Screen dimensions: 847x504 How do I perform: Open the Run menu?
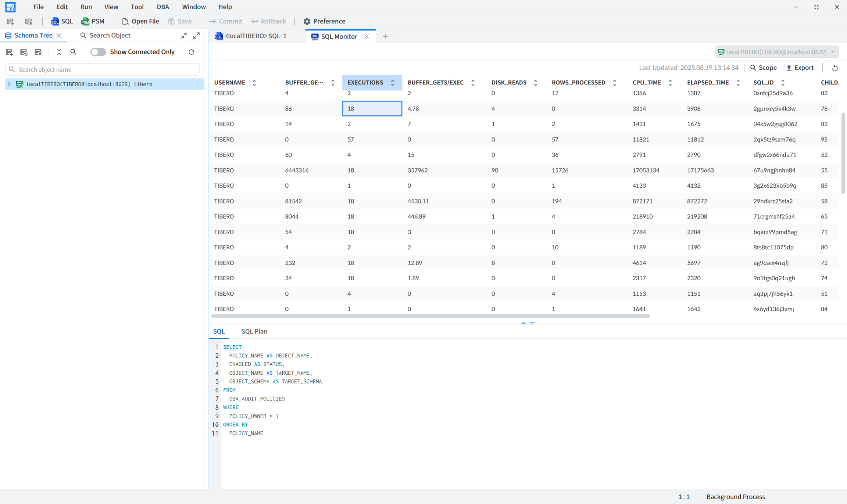[x=86, y=7]
